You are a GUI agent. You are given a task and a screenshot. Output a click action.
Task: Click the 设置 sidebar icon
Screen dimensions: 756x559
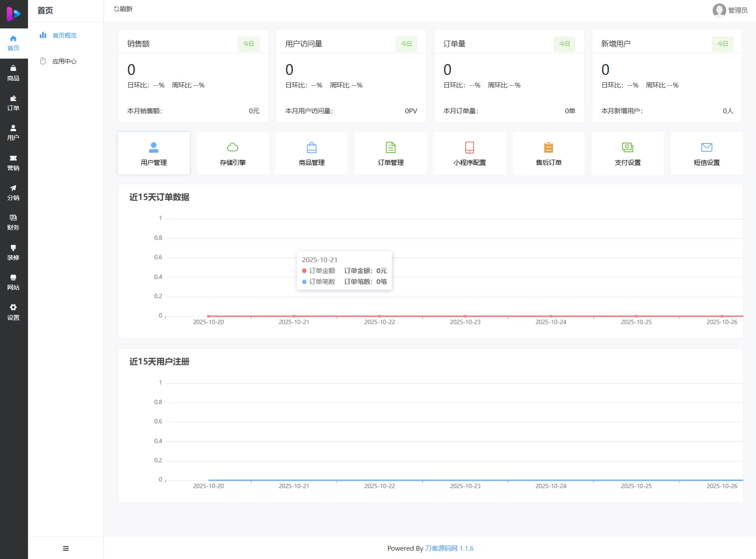click(x=14, y=312)
